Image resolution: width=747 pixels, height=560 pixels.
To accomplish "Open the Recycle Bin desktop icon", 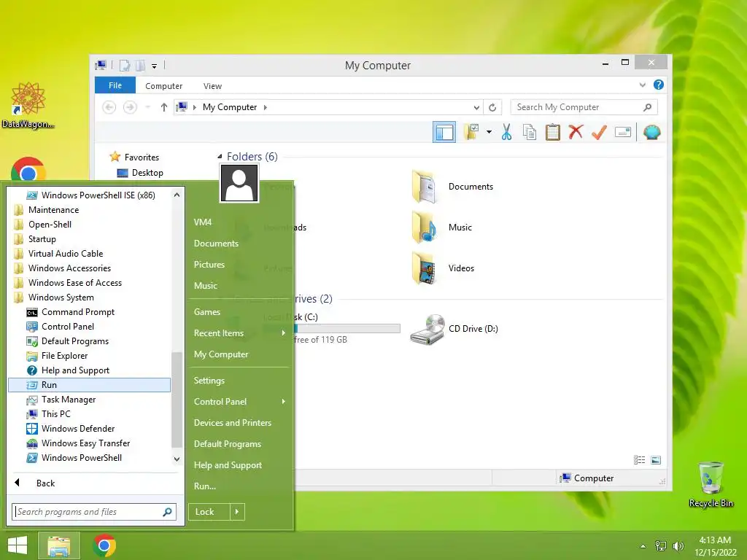I will point(711,484).
